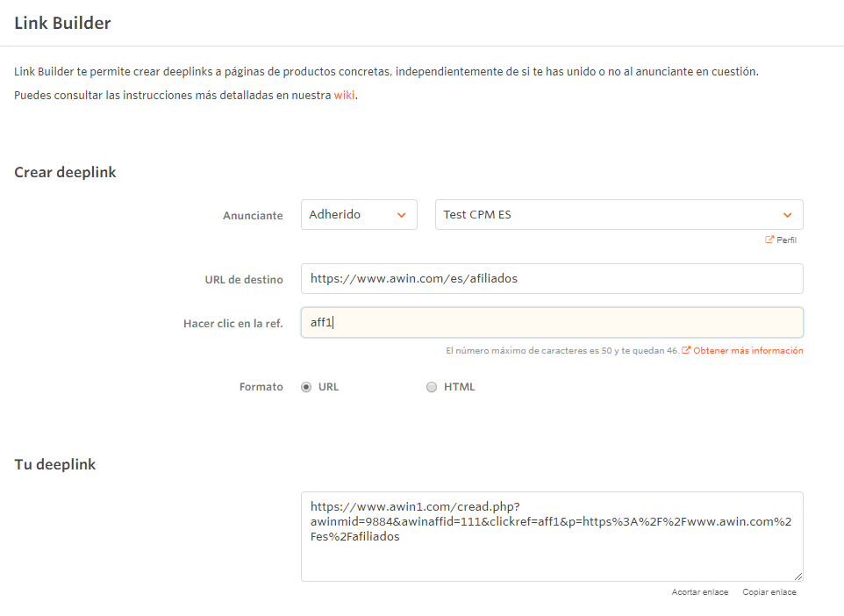Open the Perfil link under the advertiser

click(786, 240)
